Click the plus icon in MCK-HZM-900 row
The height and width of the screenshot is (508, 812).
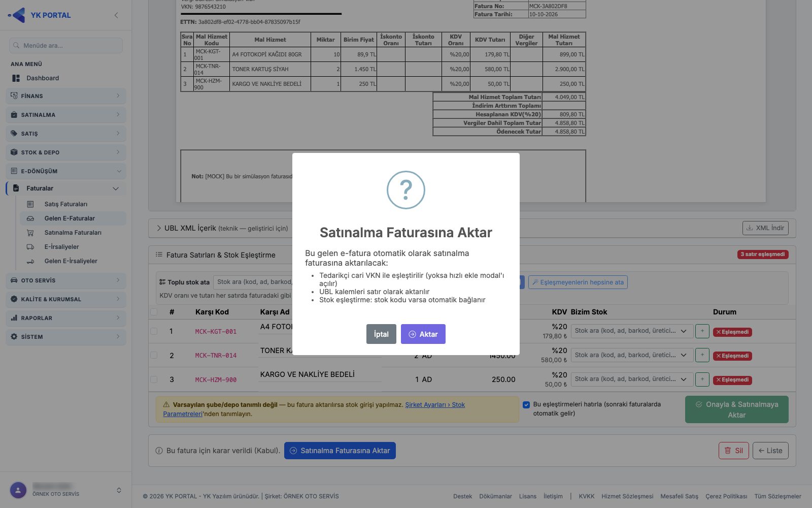(x=702, y=379)
